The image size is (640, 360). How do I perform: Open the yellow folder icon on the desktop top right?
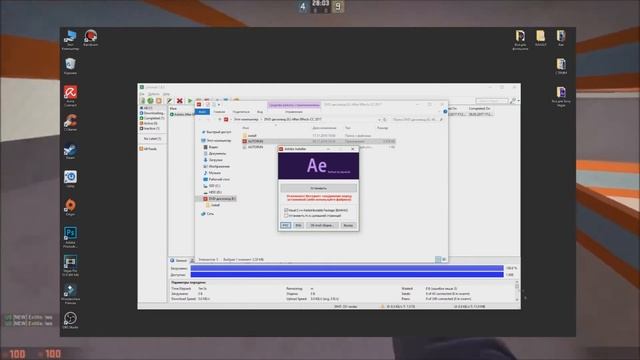(540, 38)
